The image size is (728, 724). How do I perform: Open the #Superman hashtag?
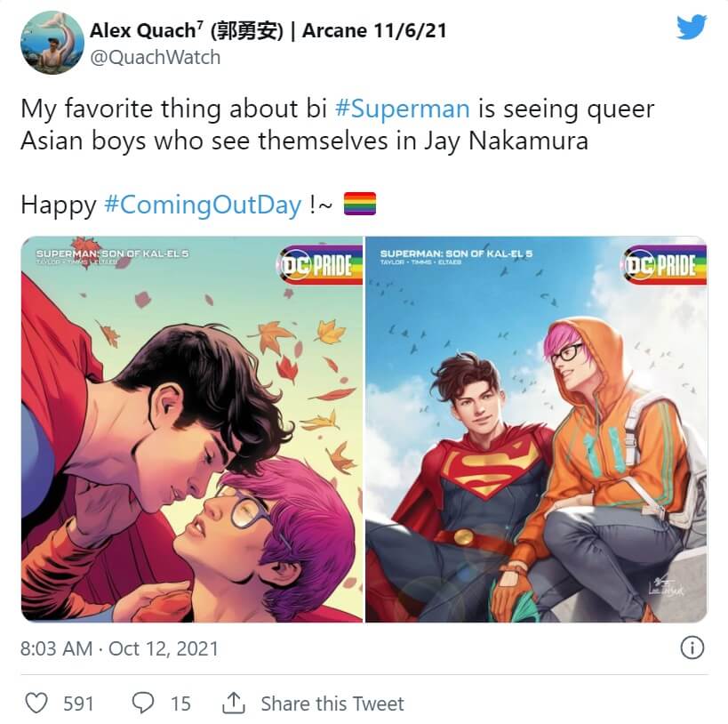click(x=402, y=109)
